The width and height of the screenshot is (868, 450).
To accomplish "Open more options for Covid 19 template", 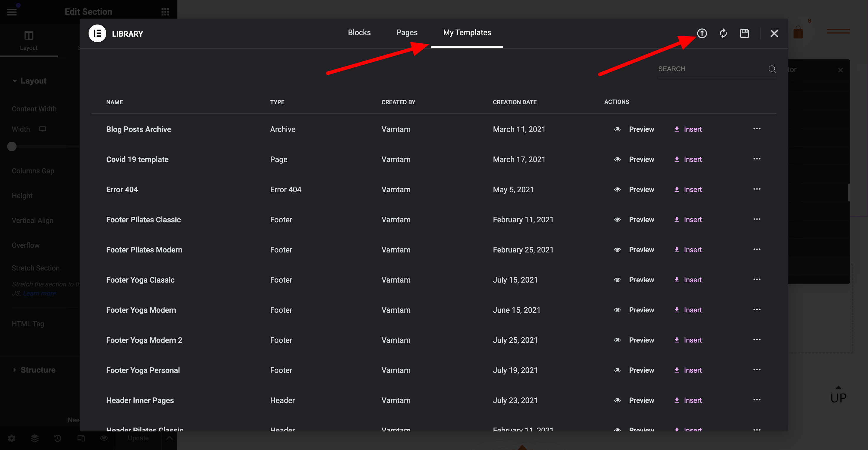I will [x=757, y=159].
